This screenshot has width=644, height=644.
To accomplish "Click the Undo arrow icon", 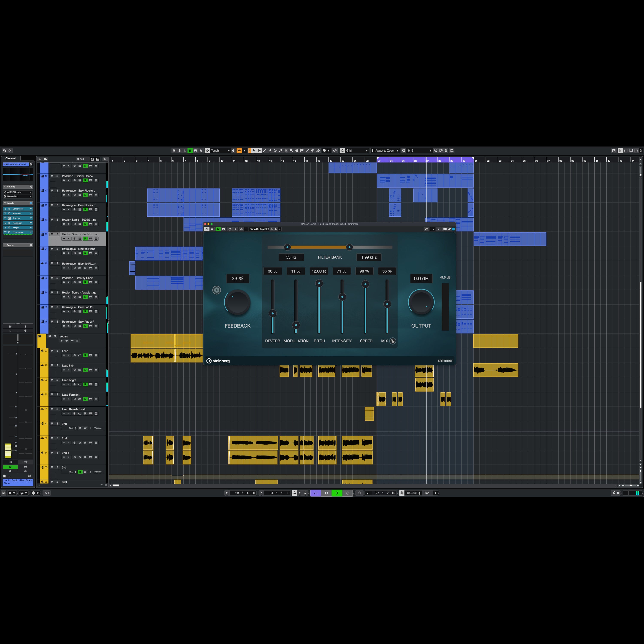I will pos(4,151).
